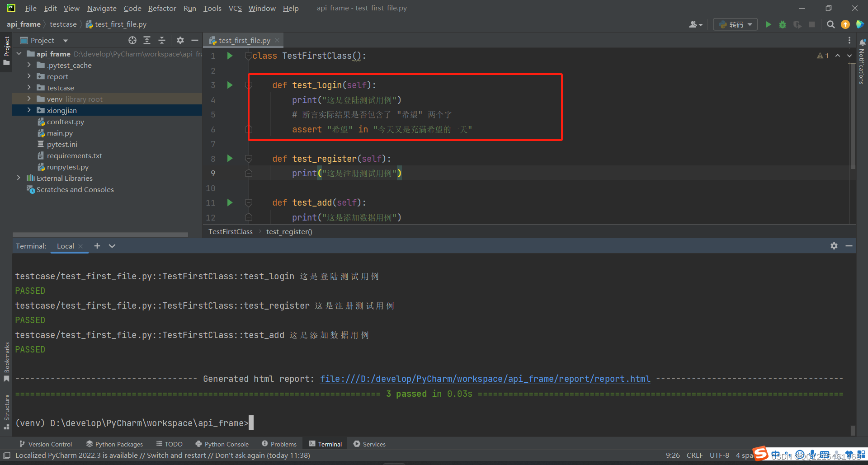Run TestFirstClass using gutter arrow on line 1

pos(230,56)
